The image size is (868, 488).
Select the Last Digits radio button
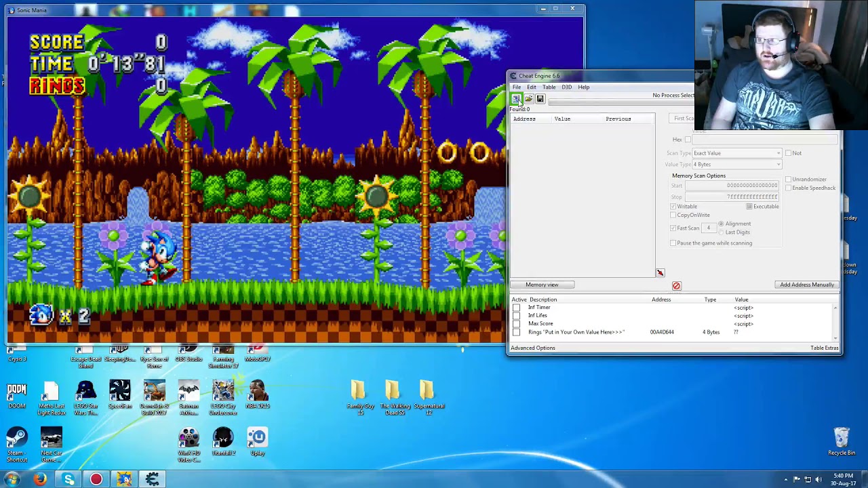click(721, 232)
